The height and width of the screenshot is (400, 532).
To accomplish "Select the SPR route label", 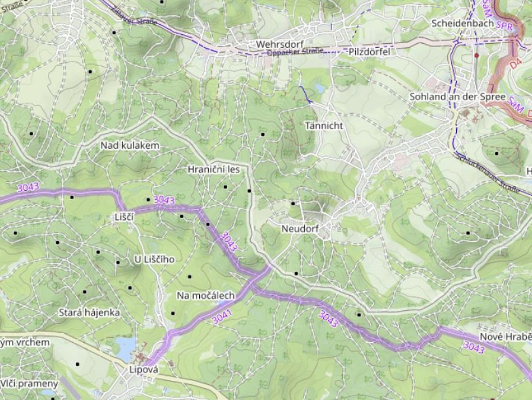I will tap(505, 26).
